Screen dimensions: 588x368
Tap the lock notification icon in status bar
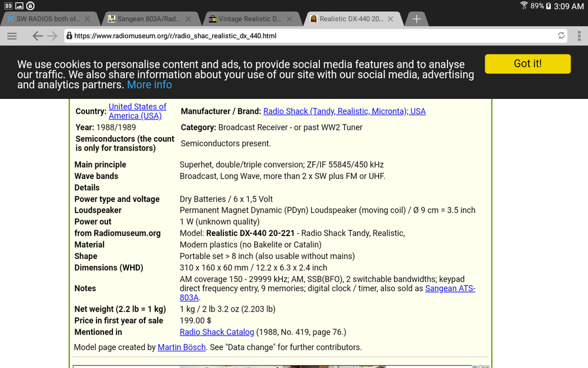pyautogui.click(x=31, y=6)
